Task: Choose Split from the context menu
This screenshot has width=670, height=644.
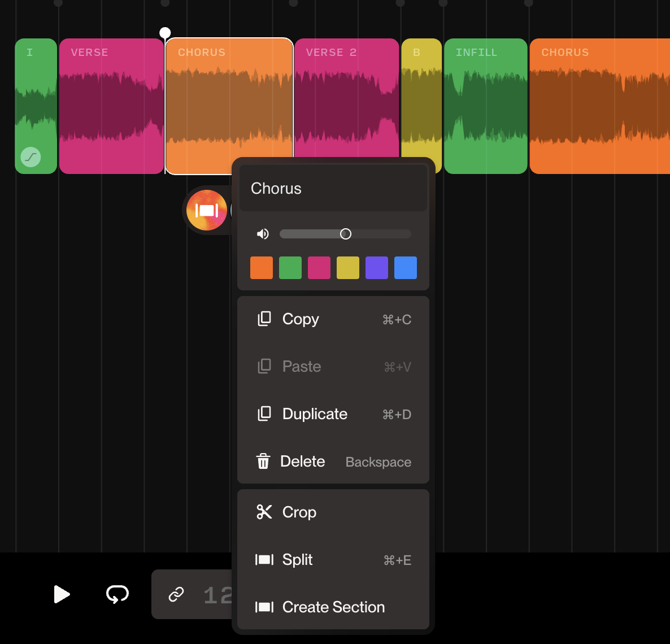Action: pos(333,560)
